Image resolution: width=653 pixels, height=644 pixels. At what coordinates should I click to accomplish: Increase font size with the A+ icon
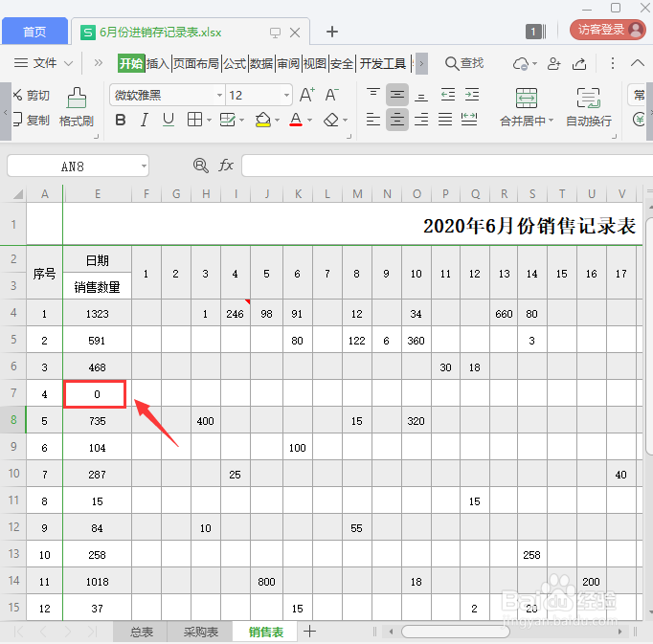307,95
